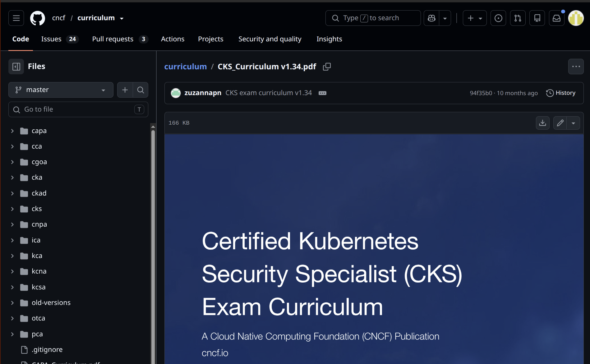View the file History
590x364 pixels.
(561, 93)
